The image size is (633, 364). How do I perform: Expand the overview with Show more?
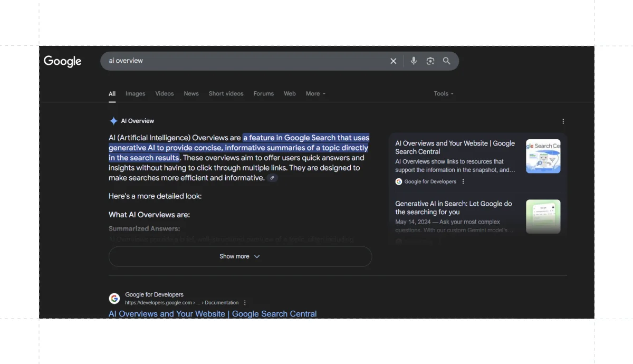240,256
